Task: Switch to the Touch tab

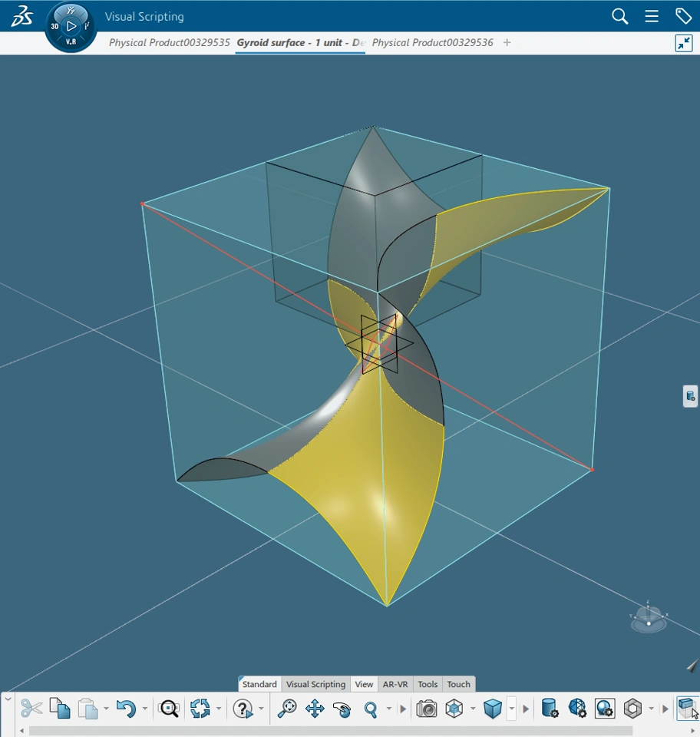Action: tap(458, 684)
